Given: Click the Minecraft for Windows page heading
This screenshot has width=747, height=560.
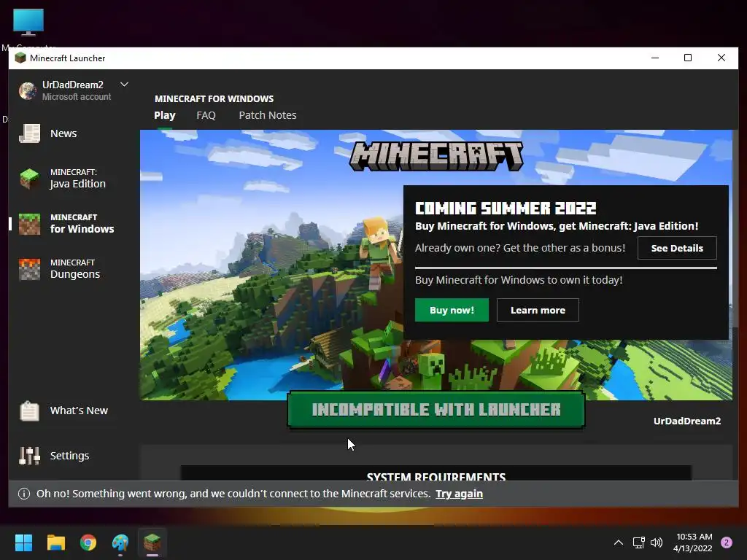Looking at the screenshot, I should [x=214, y=98].
